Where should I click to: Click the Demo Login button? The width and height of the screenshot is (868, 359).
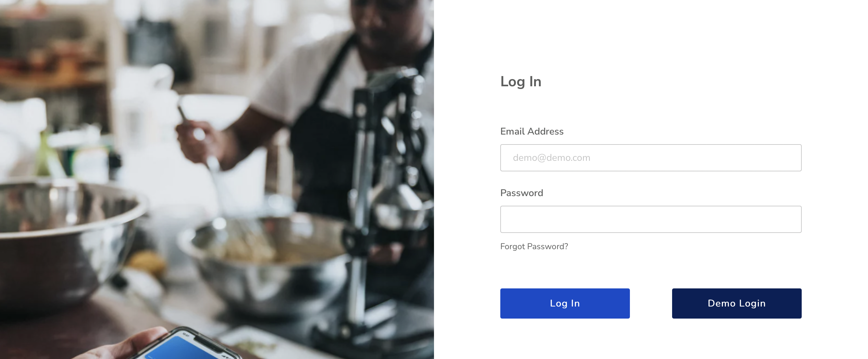point(737,303)
